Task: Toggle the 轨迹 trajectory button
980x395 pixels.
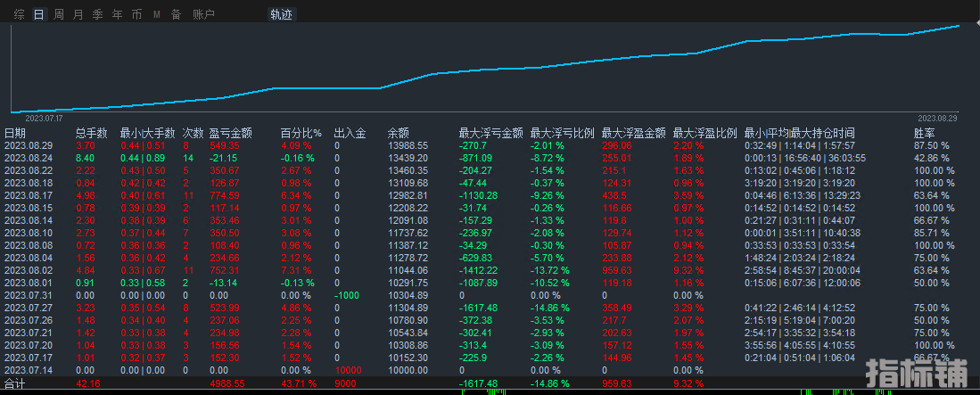Action: pyautogui.click(x=281, y=14)
